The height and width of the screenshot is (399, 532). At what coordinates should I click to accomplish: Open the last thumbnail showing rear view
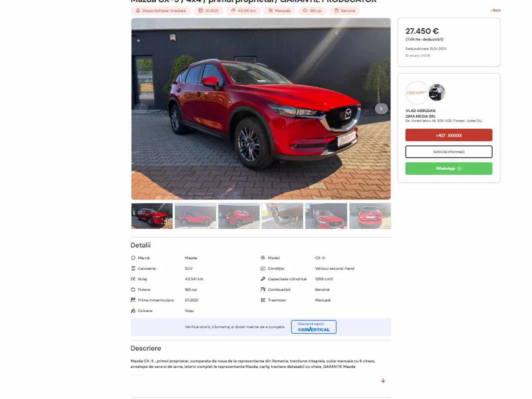370,216
